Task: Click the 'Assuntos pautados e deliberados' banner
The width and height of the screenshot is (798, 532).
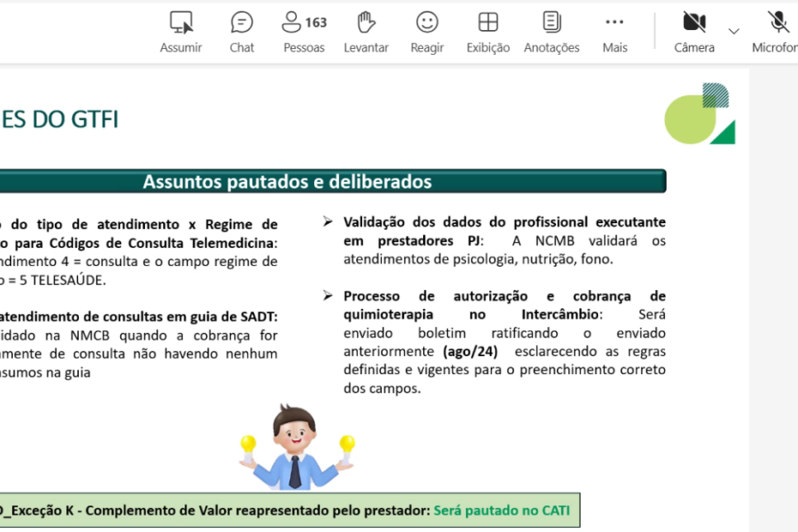Action: (x=287, y=182)
